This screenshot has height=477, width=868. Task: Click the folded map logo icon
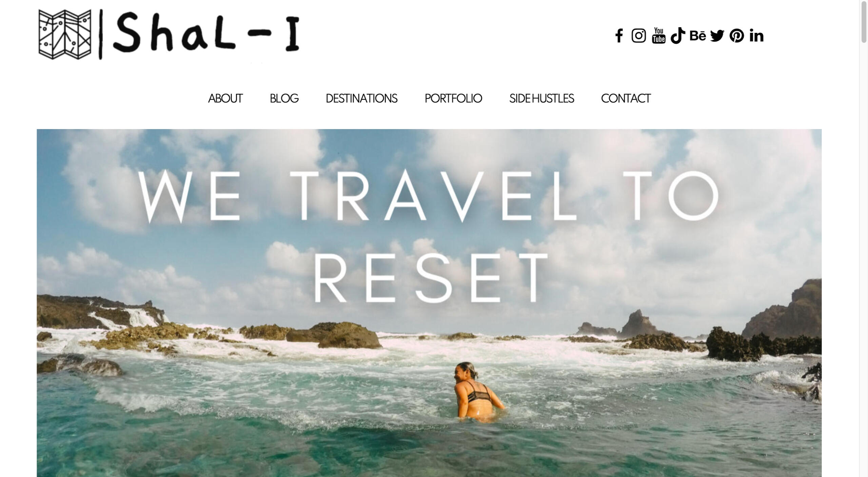[x=65, y=35]
